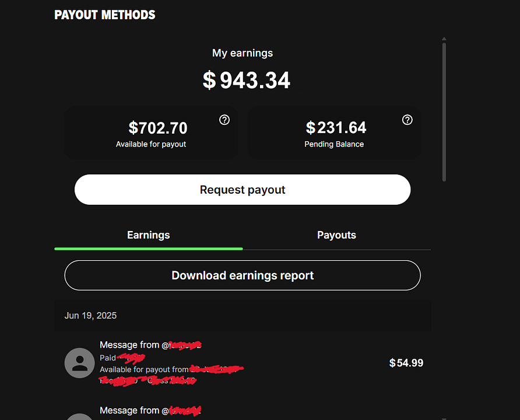Open the first Message from @ entry title
The width and height of the screenshot is (520, 420).
coord(150,345)
